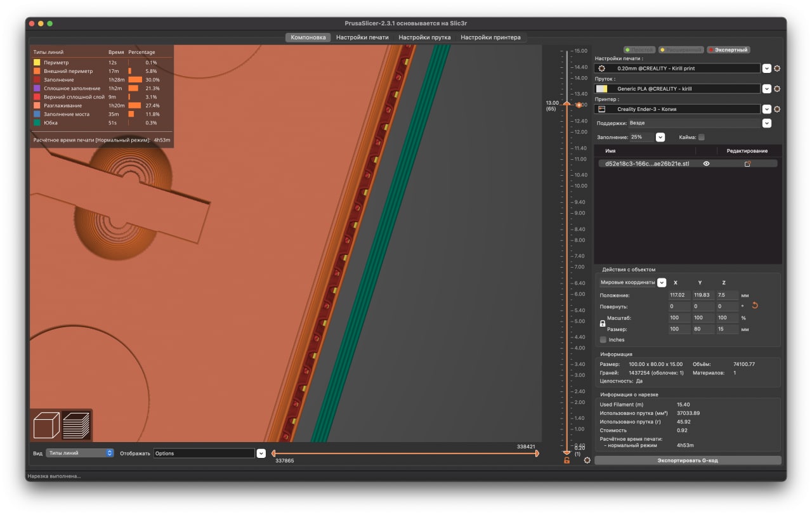Expand the print settings profile dropdown arrow
The width and height of the screenshot is (812, 515).
click(766, 68)
